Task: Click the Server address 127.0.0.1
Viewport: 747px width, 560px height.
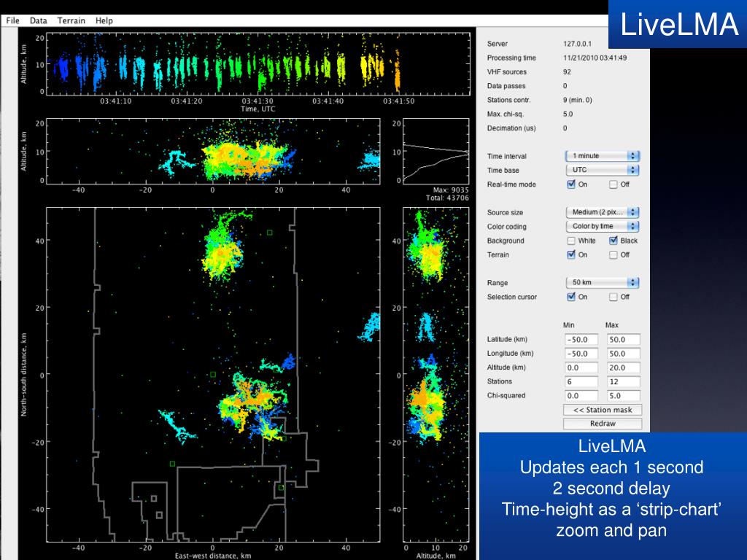Action: 577,44
